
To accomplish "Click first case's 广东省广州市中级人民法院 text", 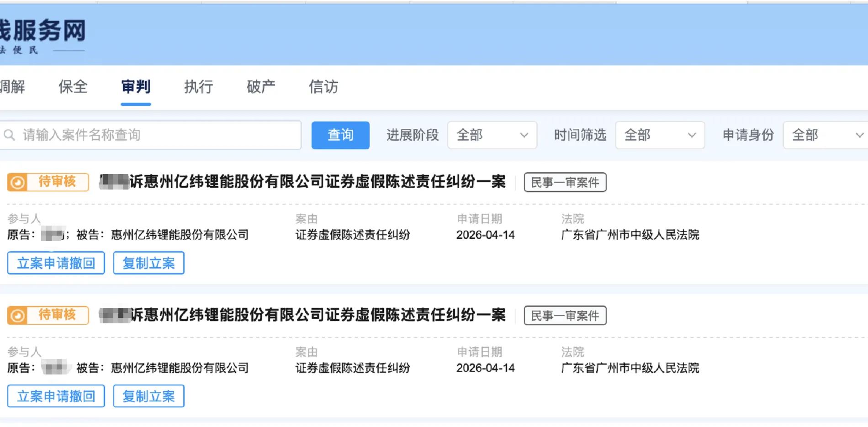I will coord(630,235).
